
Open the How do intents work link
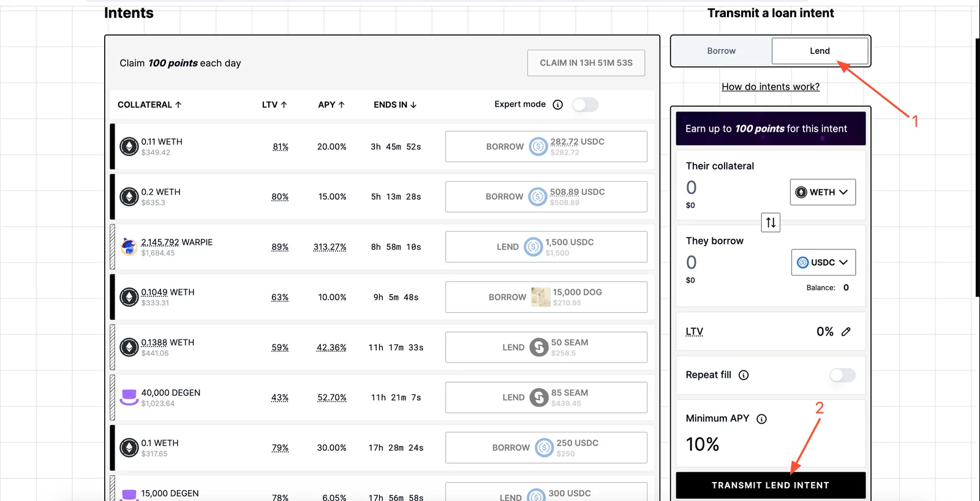[771, 87]
